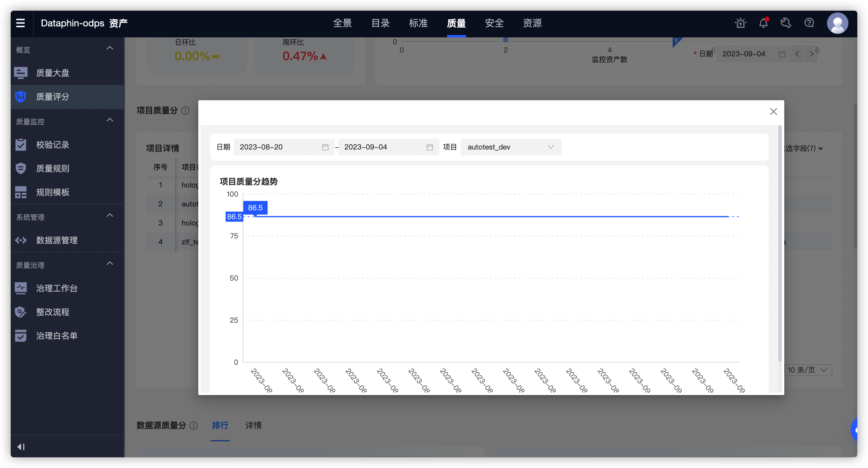Open 质量规则 via its shield icon
Image resolution: width=868 pixels, height=468 pixels.
[20, 168]
